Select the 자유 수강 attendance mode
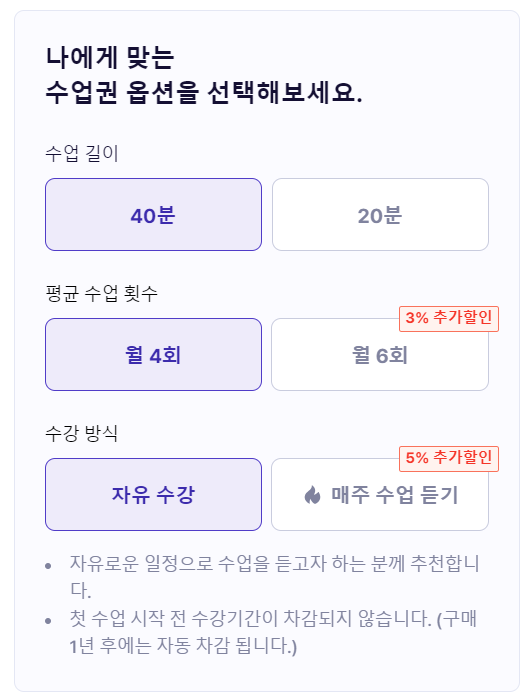This screenshot has width=526, height=700. pos(153,494)
